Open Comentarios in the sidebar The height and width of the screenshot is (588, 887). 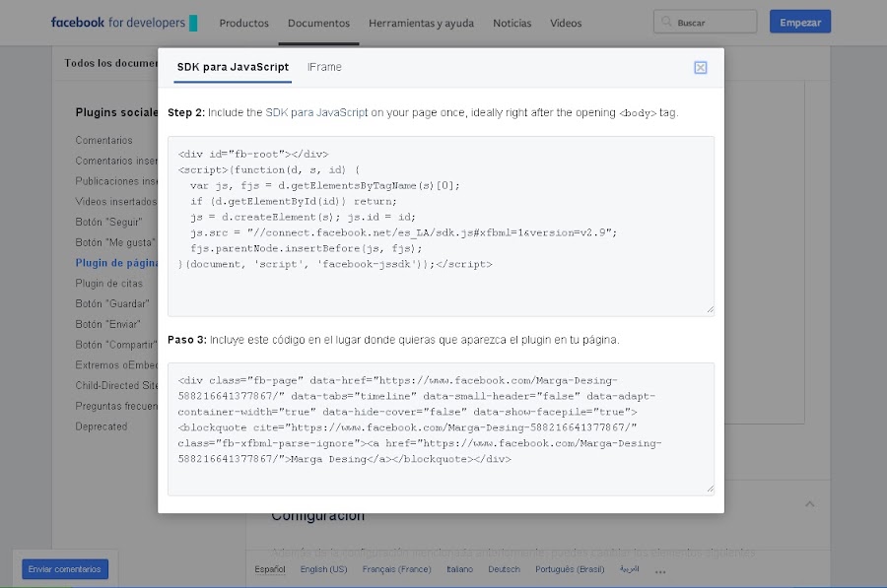tap(104, 140)
